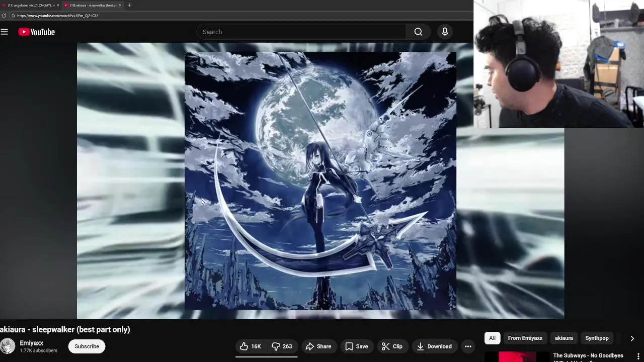644x362 pixels.
Task: Close the akiaura sleepwalker tab
Action: click(120, 5)
